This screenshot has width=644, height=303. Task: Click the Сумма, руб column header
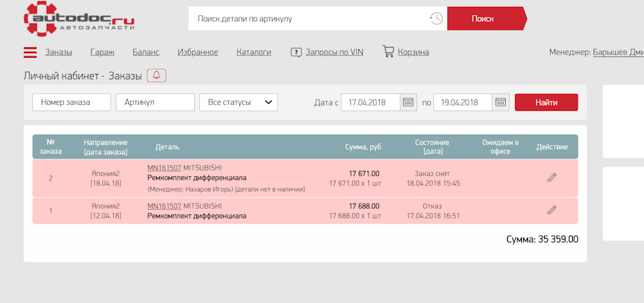tap(363, 146)
